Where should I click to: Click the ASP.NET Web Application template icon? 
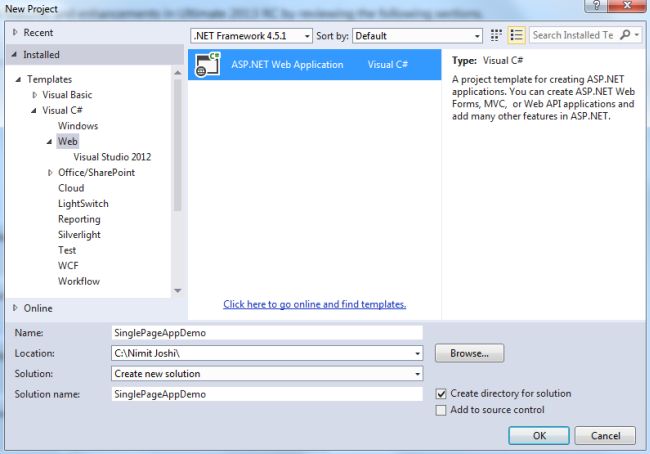click(207, 65)
